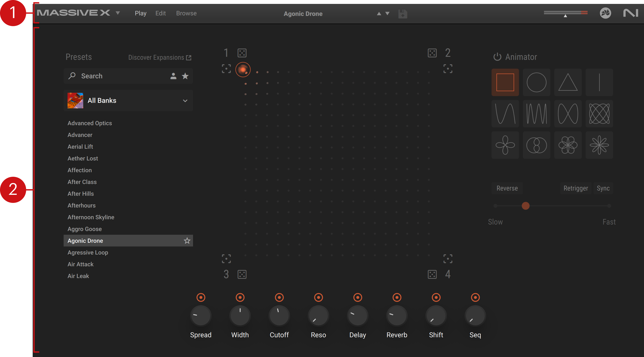
Task: Select the circle animator shape
Action: pyautogui.click(x=536, y=82)
